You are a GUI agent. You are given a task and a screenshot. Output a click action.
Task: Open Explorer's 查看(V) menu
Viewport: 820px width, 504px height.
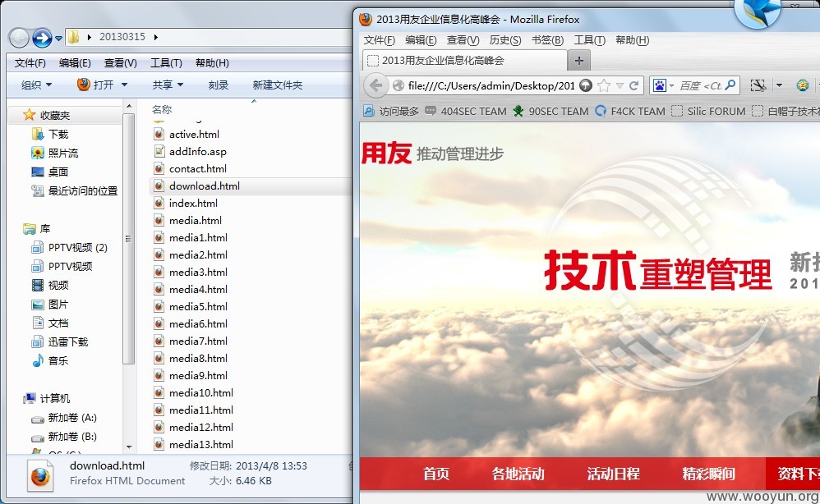120,63
